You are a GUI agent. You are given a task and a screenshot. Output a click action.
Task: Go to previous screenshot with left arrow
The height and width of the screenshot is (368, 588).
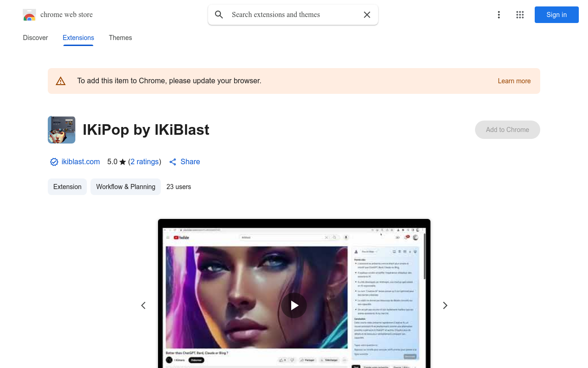click(143, 305)
